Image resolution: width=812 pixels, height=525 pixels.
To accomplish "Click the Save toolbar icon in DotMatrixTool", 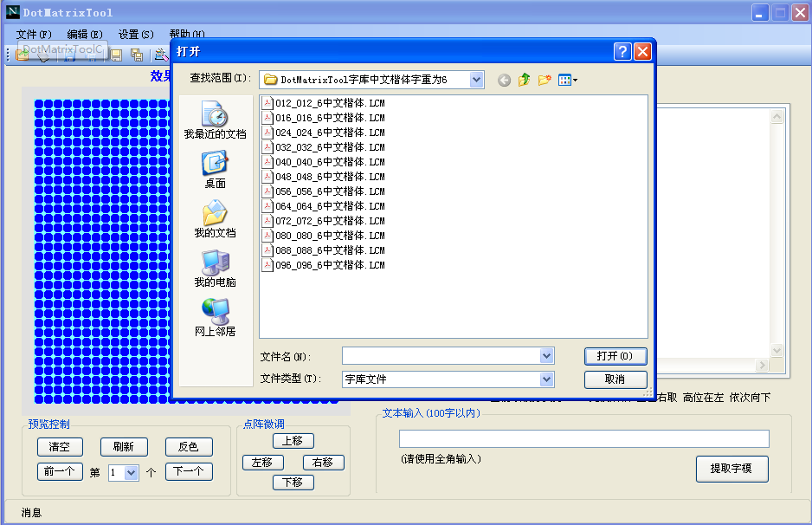I will 117,54.
